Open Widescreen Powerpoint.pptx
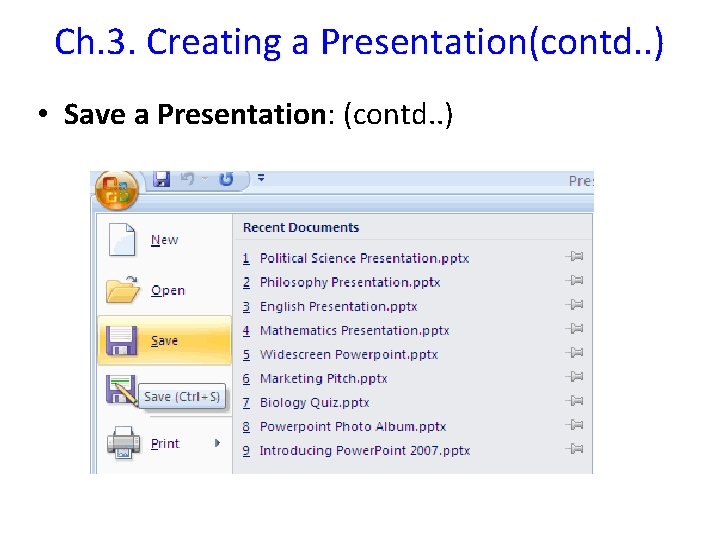 [x=349, y=354]
